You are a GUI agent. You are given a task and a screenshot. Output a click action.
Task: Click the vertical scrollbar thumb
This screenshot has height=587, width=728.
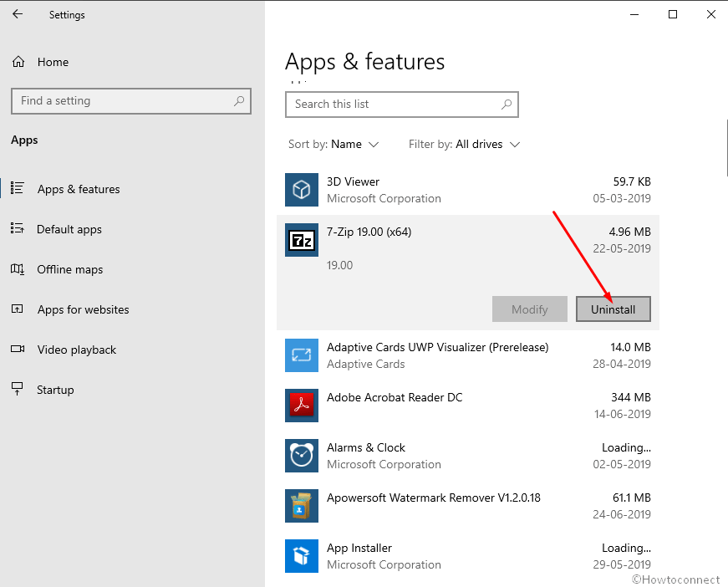point(726,148)
